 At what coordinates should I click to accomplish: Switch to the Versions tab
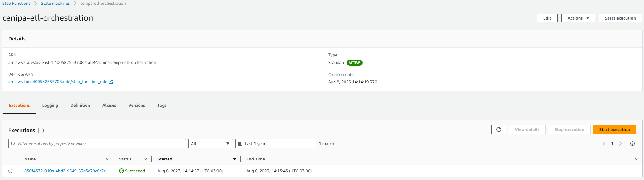137,105
